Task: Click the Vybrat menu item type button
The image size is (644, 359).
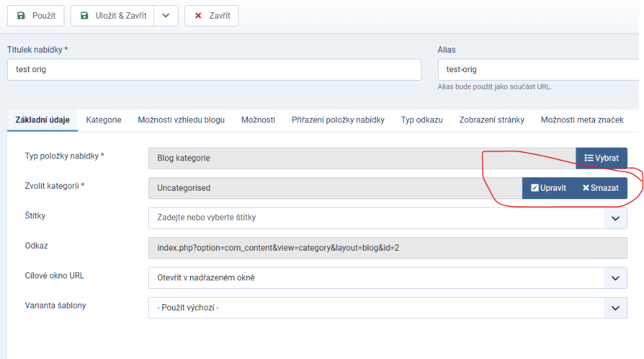Action: (601, 158)
